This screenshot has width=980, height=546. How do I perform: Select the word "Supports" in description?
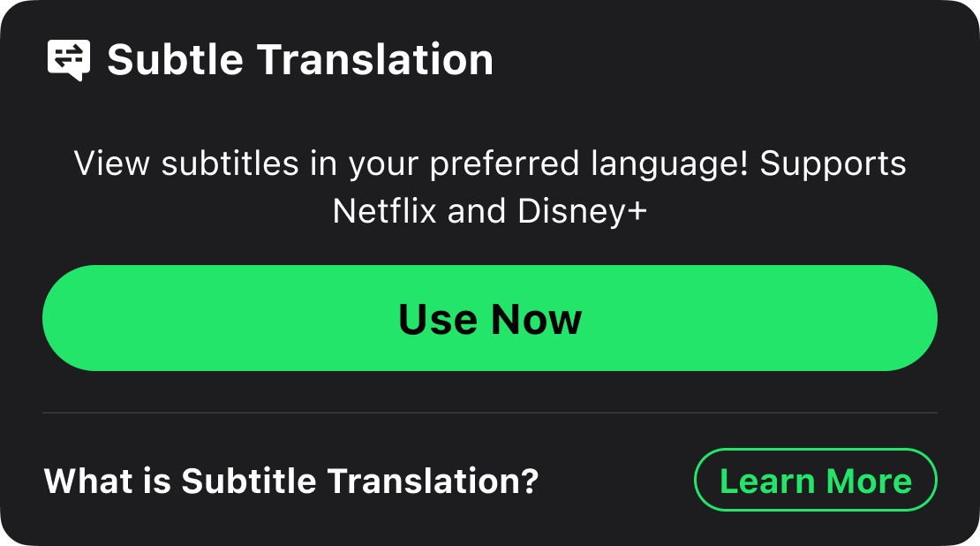(x=833, y=164)
